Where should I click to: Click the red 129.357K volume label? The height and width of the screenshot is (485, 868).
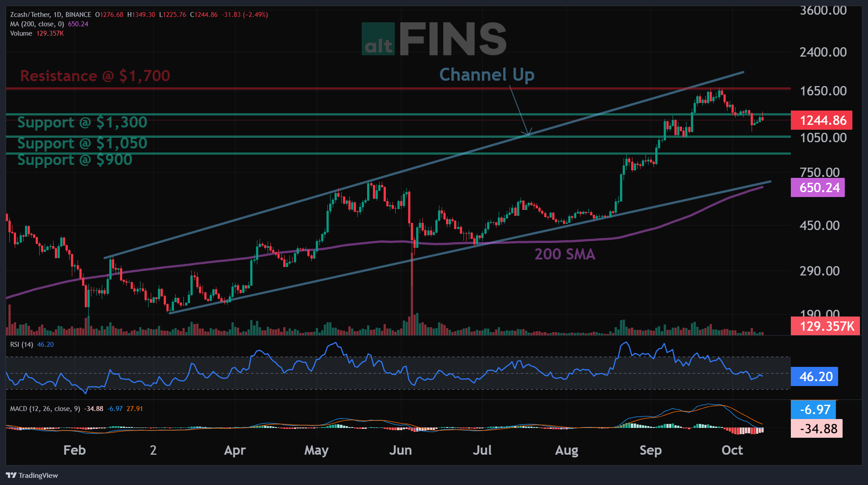click(825, 326)
